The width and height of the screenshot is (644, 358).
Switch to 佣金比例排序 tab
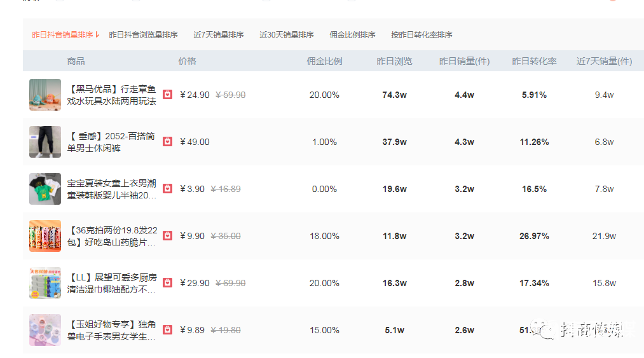352,35
